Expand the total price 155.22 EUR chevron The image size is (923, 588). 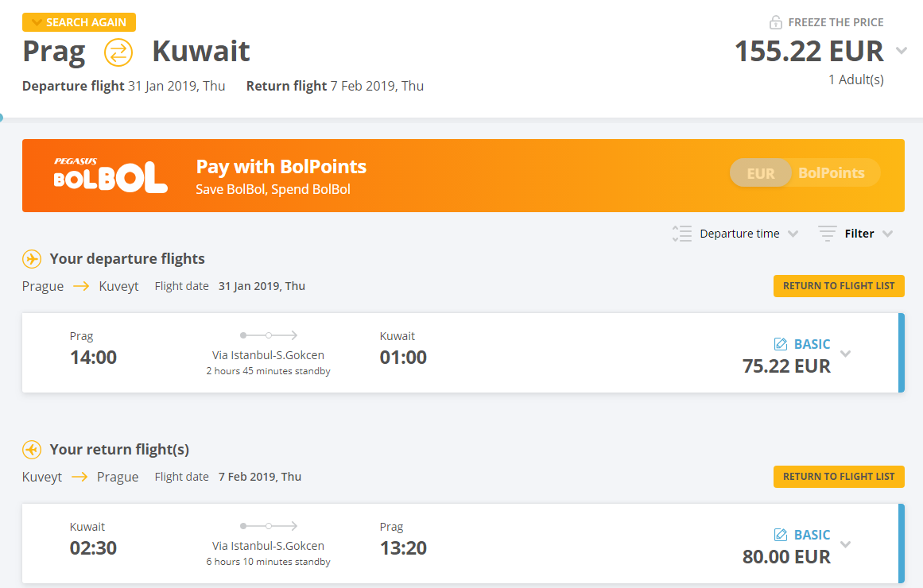pyautogui.click(x=901, y=51)
